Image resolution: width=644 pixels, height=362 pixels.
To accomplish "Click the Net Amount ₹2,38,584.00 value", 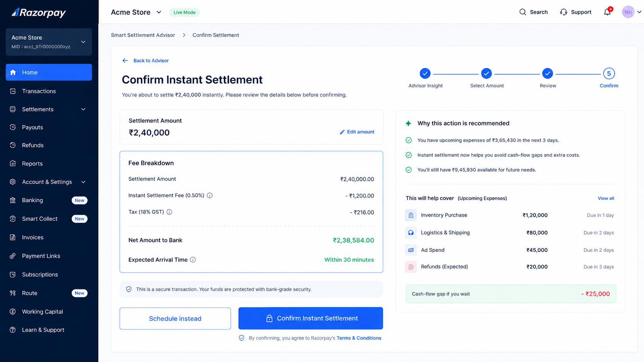I will tap(353, 240).
